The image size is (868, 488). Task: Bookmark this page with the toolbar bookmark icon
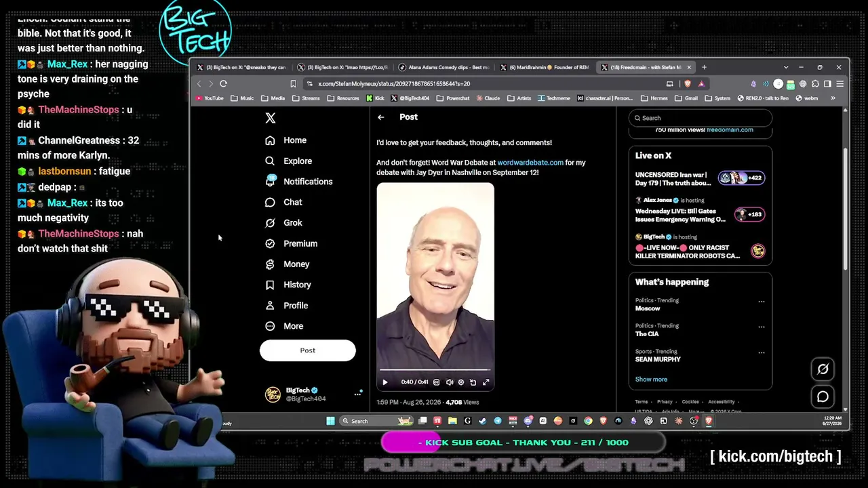(293, 84)
